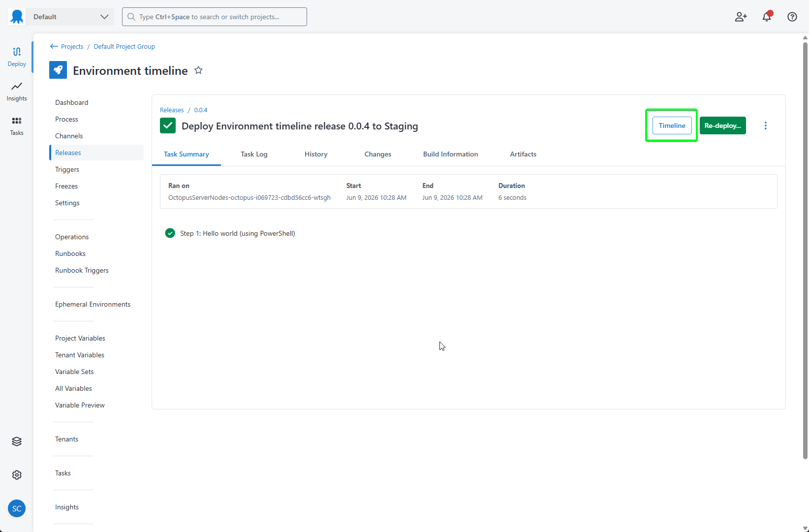The height and width of the screenshot is (532, 809).
Task: Expand the Default space switcher
Action: point(71,17)
